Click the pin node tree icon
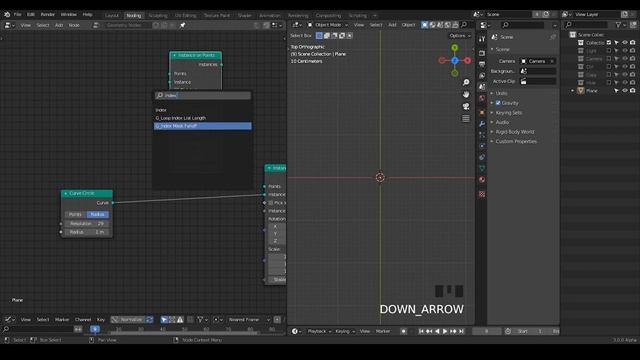Screen dimensions: 640x360 (182, 25)
